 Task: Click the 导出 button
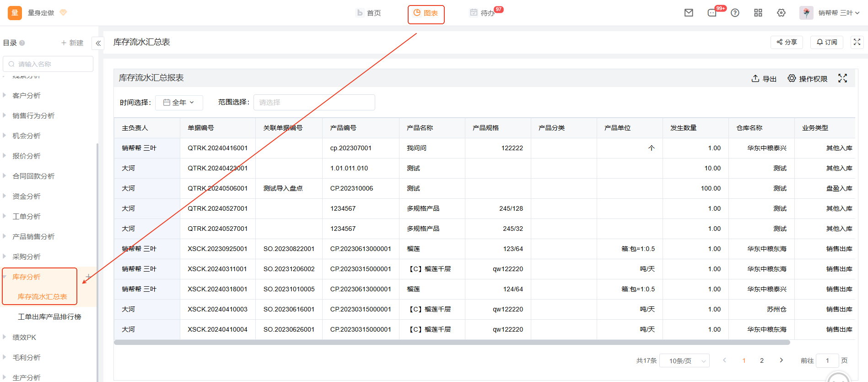tap(764, 79)
